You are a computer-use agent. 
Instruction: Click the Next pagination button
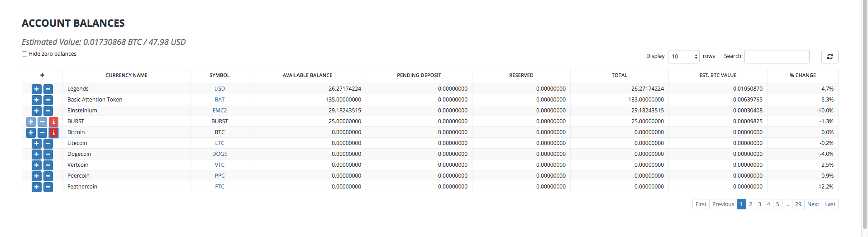tap(813, 204)
